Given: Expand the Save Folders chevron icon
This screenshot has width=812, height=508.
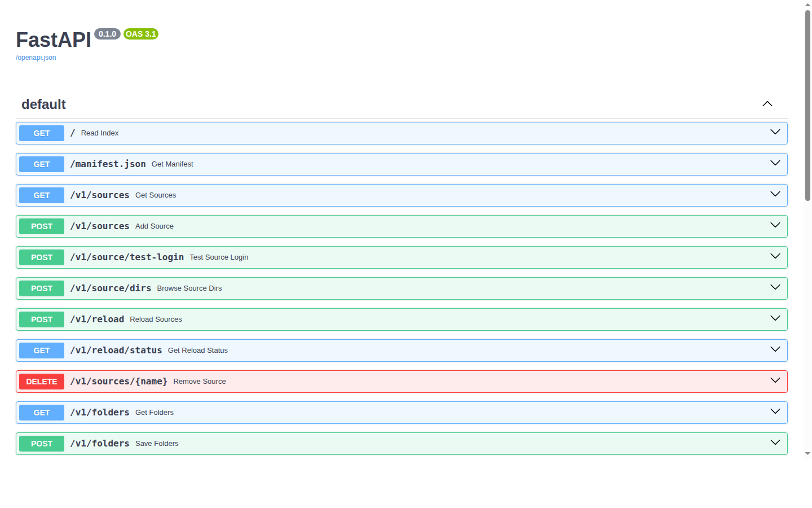Looking at the screenshot, I should click(x=775, y=443).
